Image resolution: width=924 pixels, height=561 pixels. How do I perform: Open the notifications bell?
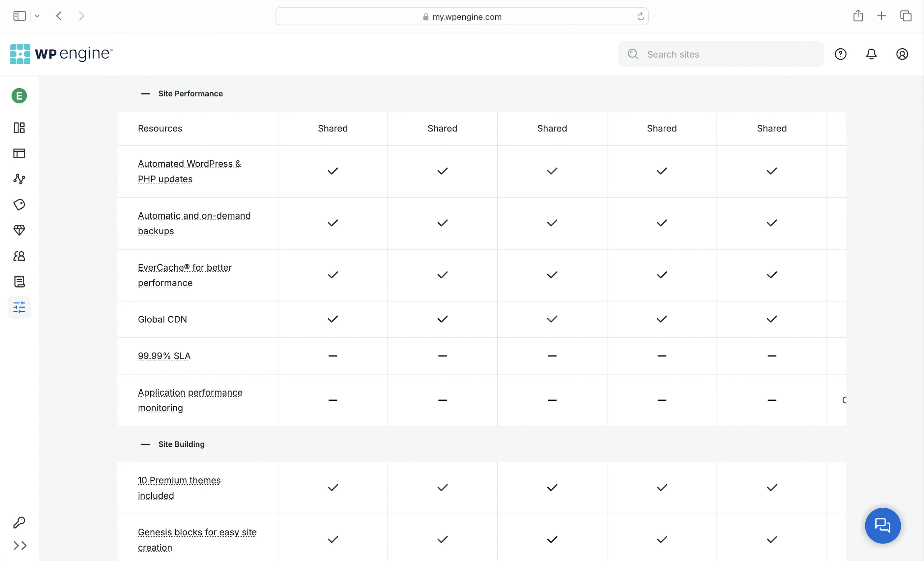click(x=871, y=54)
